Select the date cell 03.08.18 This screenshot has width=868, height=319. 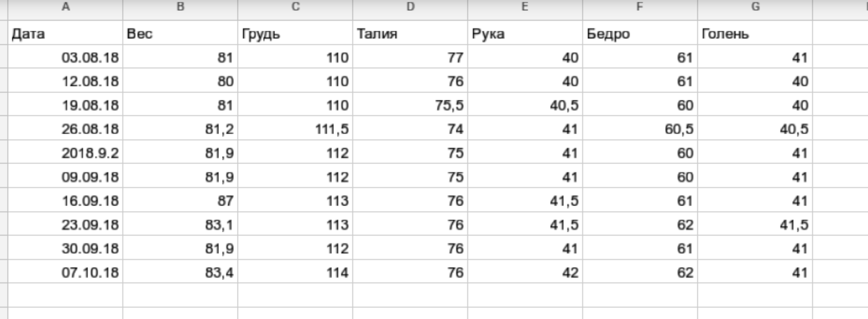[65, 58]
